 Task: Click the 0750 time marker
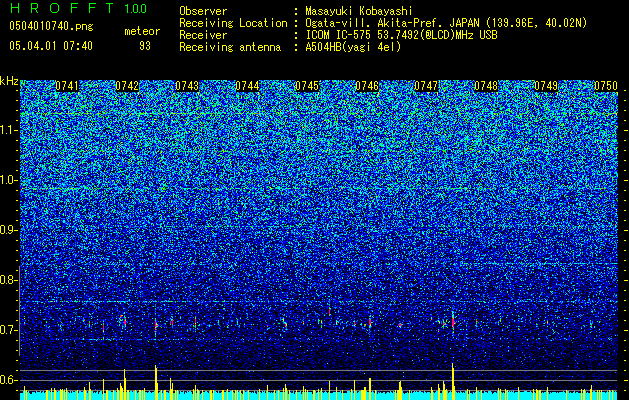606,86
